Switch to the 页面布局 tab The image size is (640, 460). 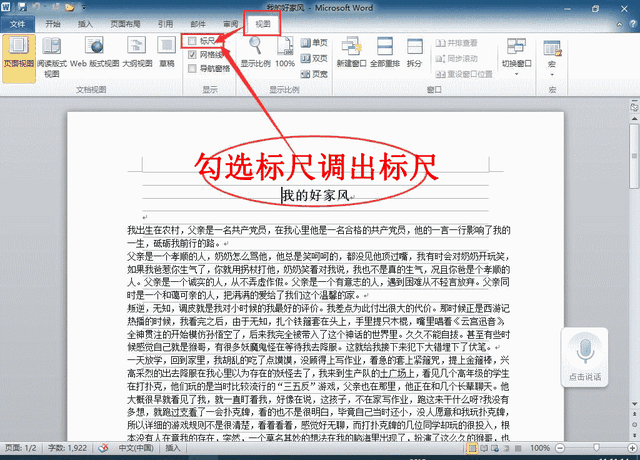tap(125, 24)
